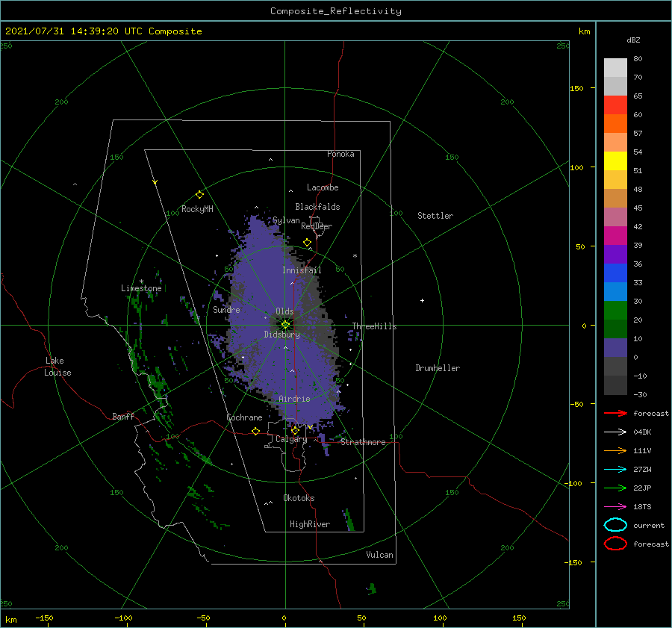Click the Didsbury label
This screenshot has width=672, height=628.
(282, 335)
